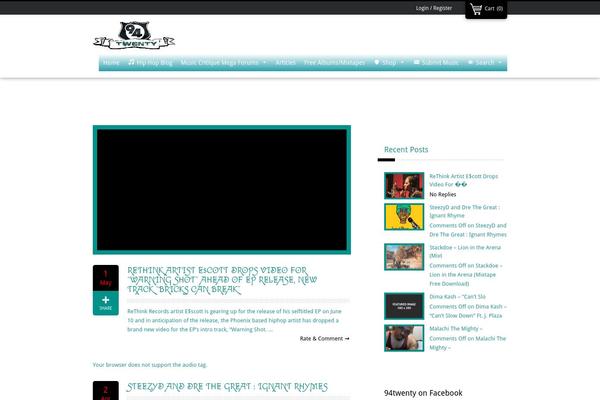Image resolution: width=600 pixels, height=400 pixels.
Task: Click 'Your browser does not support' audio text
Action: [150, 365]
